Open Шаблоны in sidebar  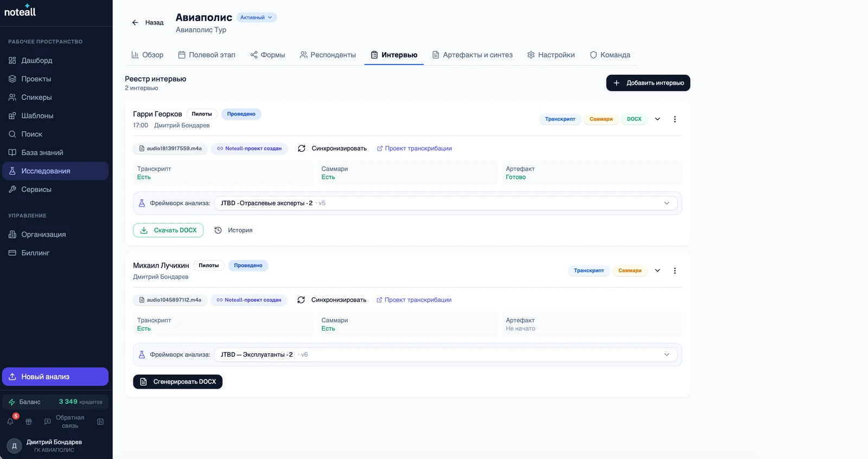pos(55,115)
